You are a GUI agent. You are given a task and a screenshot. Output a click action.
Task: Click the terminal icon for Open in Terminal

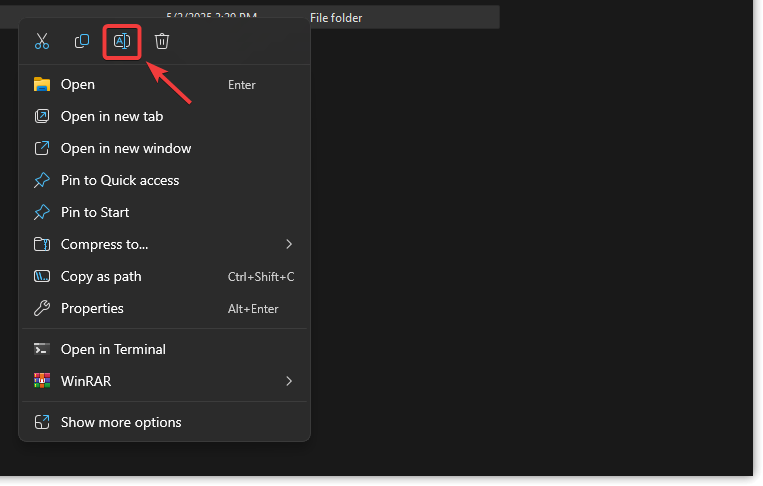[42, 349]
